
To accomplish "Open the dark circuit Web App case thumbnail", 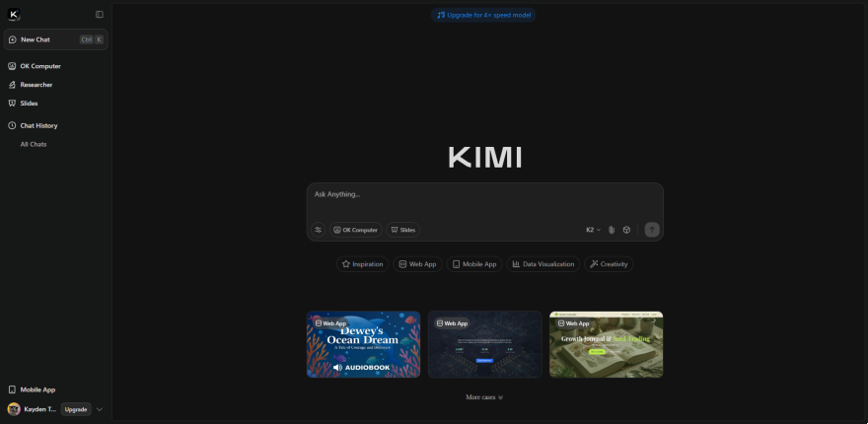I will [x=485, y=344].
